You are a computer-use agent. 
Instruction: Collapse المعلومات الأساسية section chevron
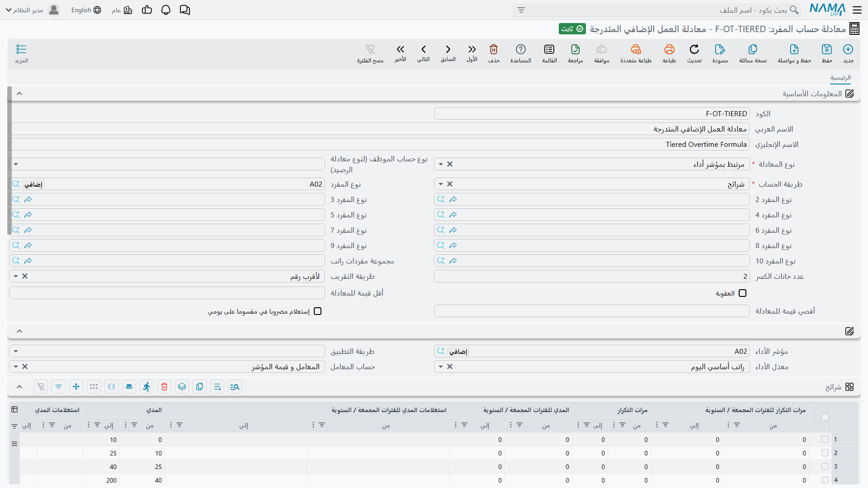(x=19, y=94)
